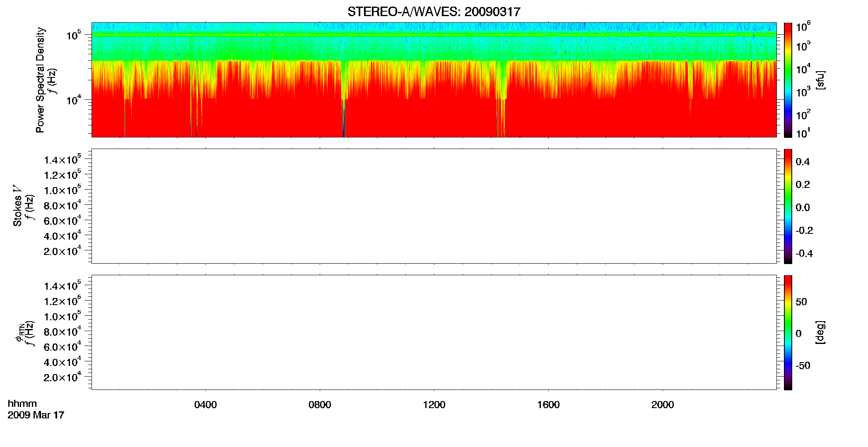Screen dimensions: 868x447
Task: Click the 2009 Mar 17 date label
Action: (x=36, y=415)
